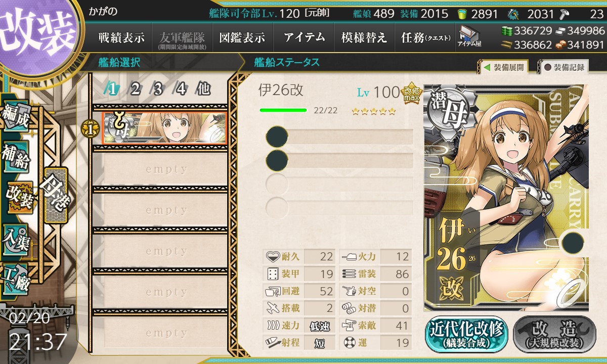Switch to fleet tab 2
Image resolution: width=607 pixels, height=364 pixels.
[135, 89]
